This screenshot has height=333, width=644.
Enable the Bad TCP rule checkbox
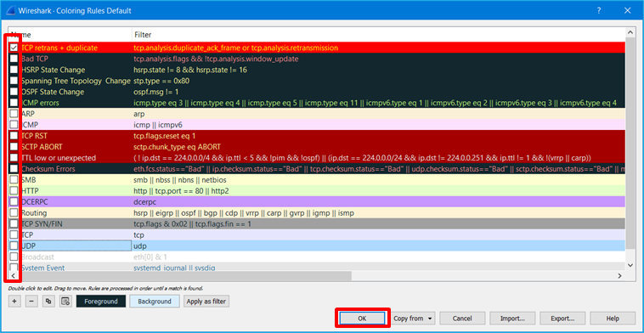tap(14, 59)
